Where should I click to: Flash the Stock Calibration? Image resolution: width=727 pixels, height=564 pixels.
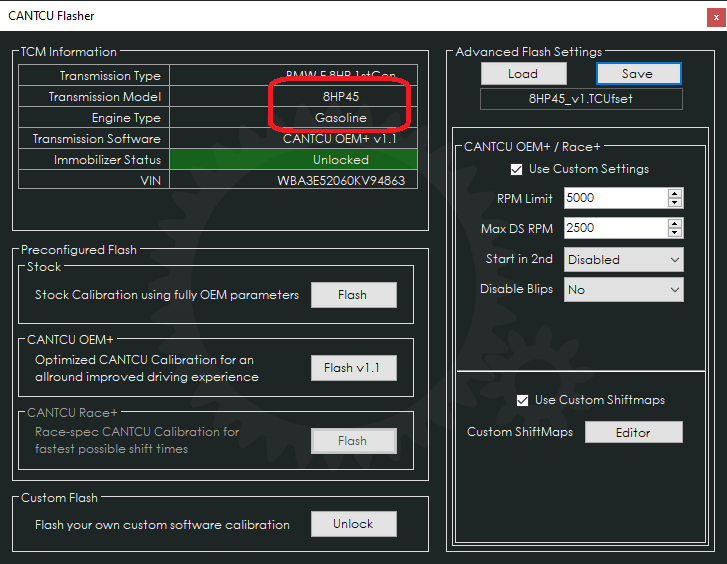353,295
